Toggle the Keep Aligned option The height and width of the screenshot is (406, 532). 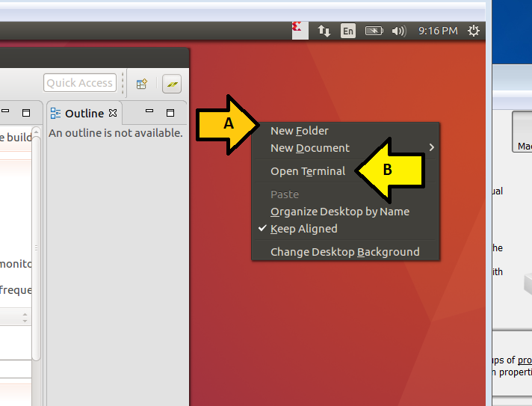(x=303, y=229)
